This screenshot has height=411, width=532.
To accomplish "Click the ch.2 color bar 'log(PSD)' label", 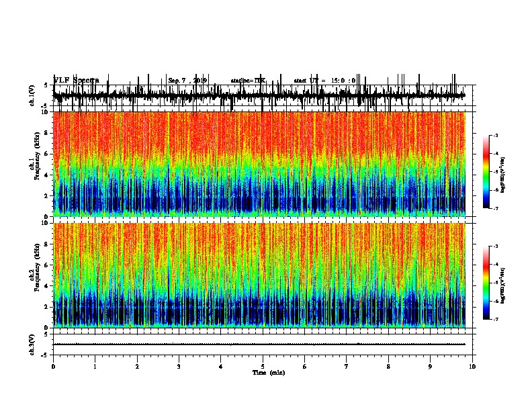I will [x=502, y=285].
